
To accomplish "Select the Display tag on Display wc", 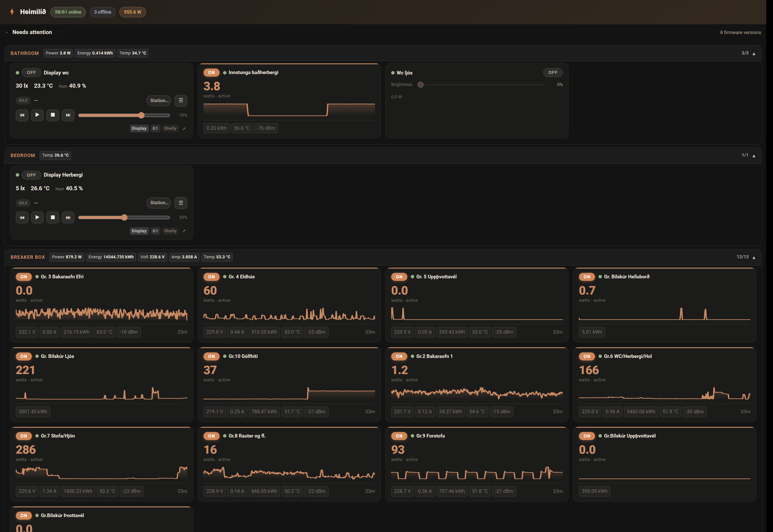I will [139, 128].
